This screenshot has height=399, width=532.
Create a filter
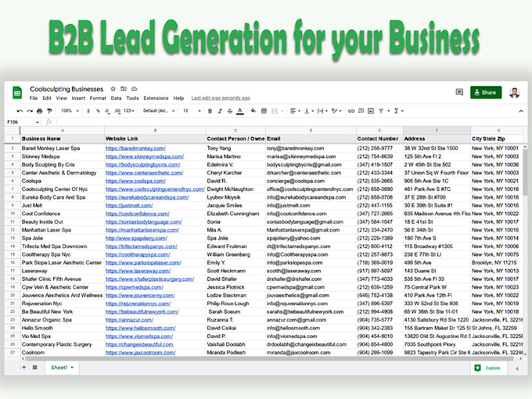(381, 111)
